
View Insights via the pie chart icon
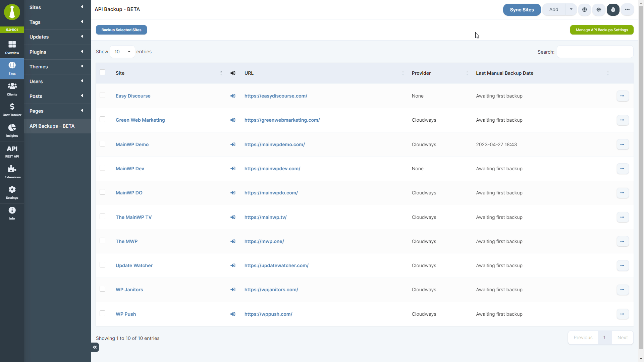[12, 130]
